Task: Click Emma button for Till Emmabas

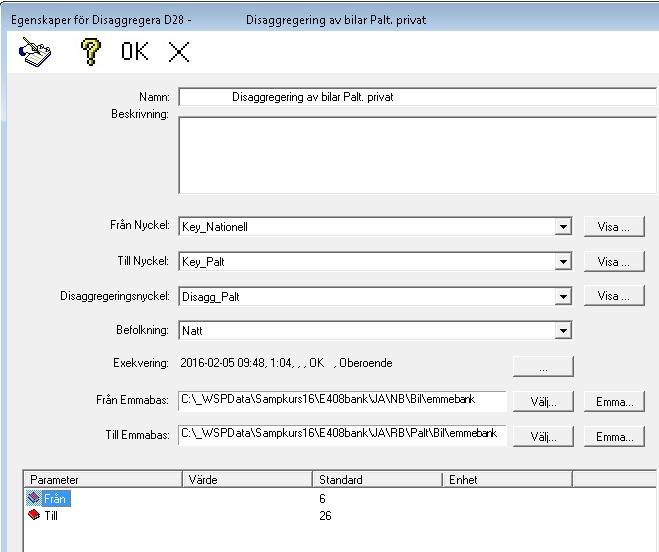Action: pos(614,437)
